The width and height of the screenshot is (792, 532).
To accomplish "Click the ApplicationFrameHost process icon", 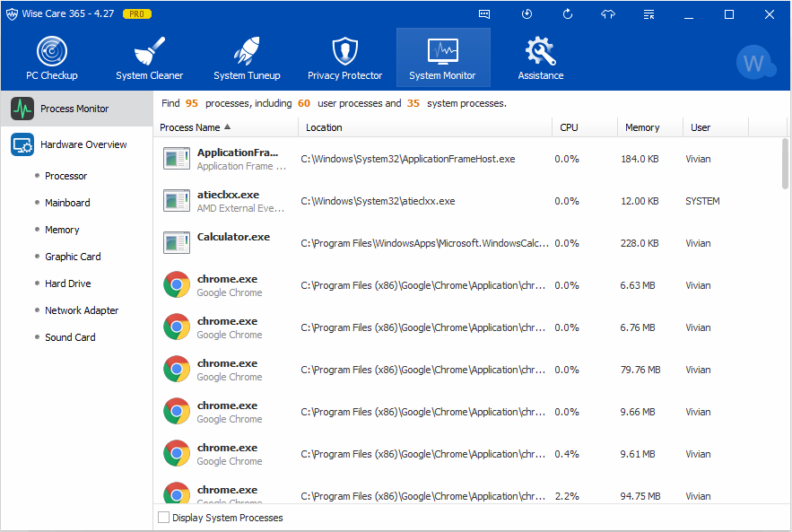I will coord(177,159).
